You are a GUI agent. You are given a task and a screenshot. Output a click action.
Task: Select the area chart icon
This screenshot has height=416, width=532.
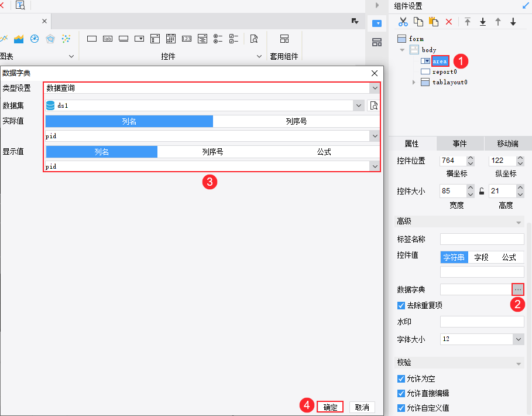pos(19,39)
